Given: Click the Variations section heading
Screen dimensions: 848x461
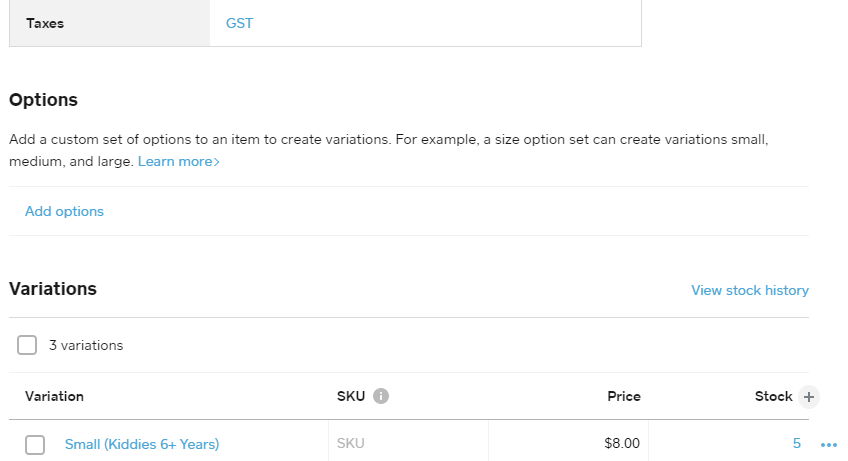Looking at the screenshot, I should point(53,289).
